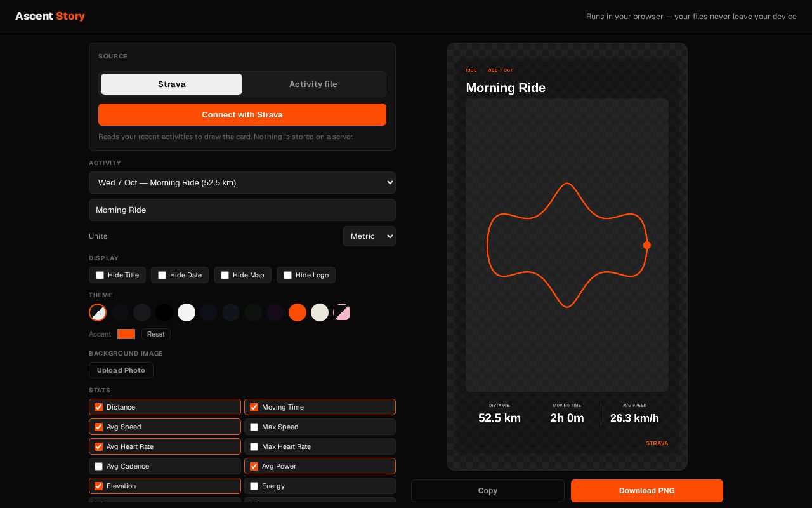
Task: Enable the Hide Date option
Action: 162,275
